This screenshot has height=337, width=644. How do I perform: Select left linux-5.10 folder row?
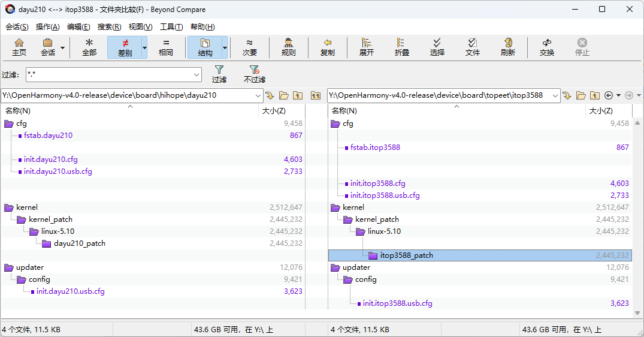(x=153, y=231)
